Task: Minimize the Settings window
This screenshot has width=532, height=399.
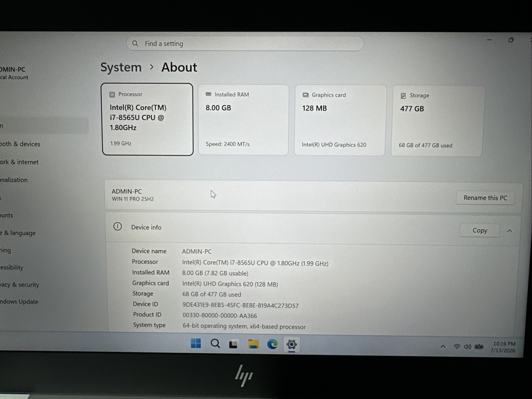Action: 489,40
